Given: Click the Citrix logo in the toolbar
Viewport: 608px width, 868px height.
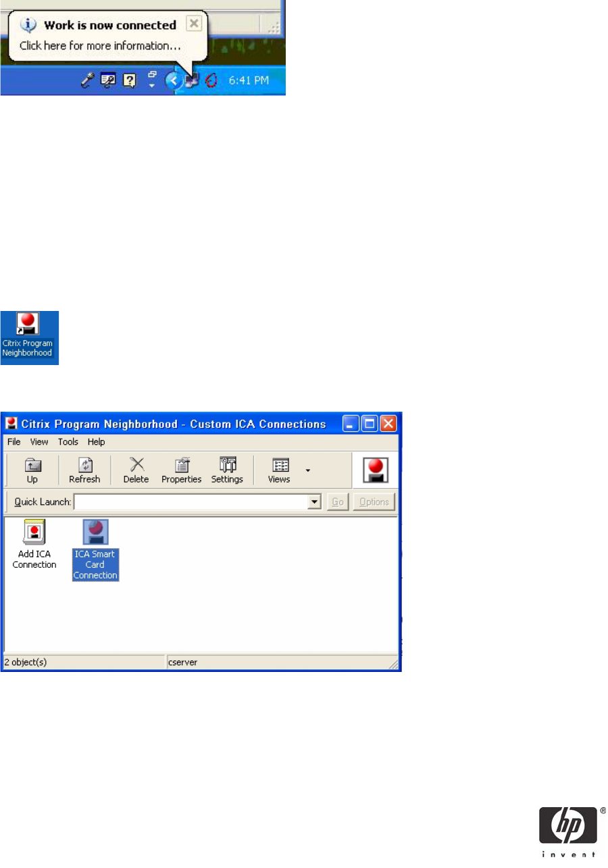Looking at the screenshot, I should [x=375, y=470].
